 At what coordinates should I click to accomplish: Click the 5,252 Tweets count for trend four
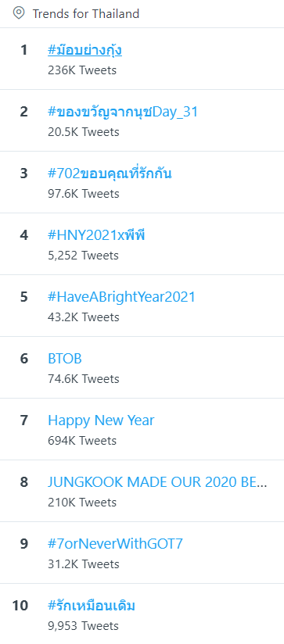pyautogui.click(x=83, y=256)
